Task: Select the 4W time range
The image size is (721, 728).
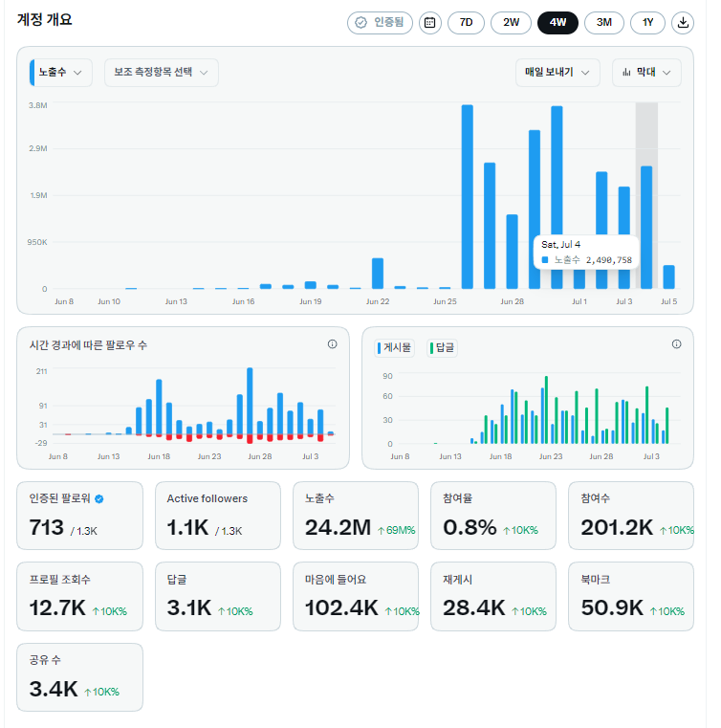Action: tap(557, 23)
